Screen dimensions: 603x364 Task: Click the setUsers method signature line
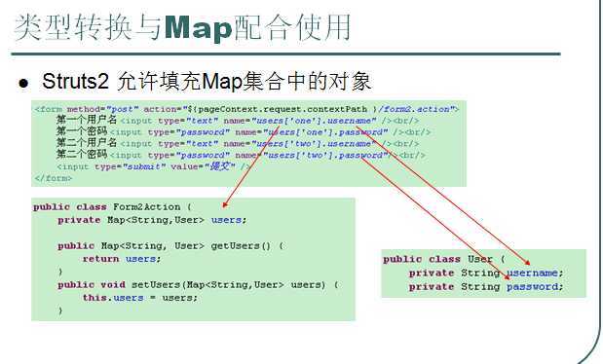[198, 285]
